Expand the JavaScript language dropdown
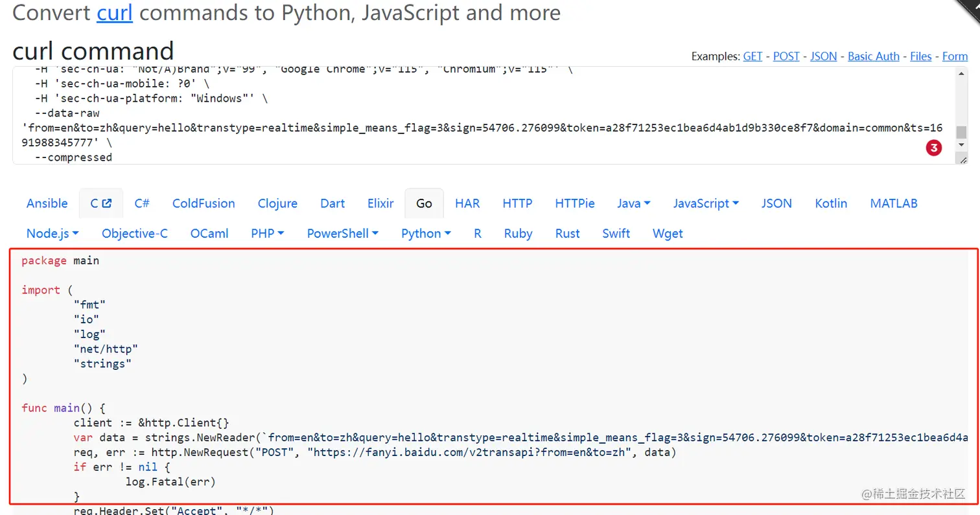The height and width of the screenshot is (515, 980). click(x=706, y=203)
